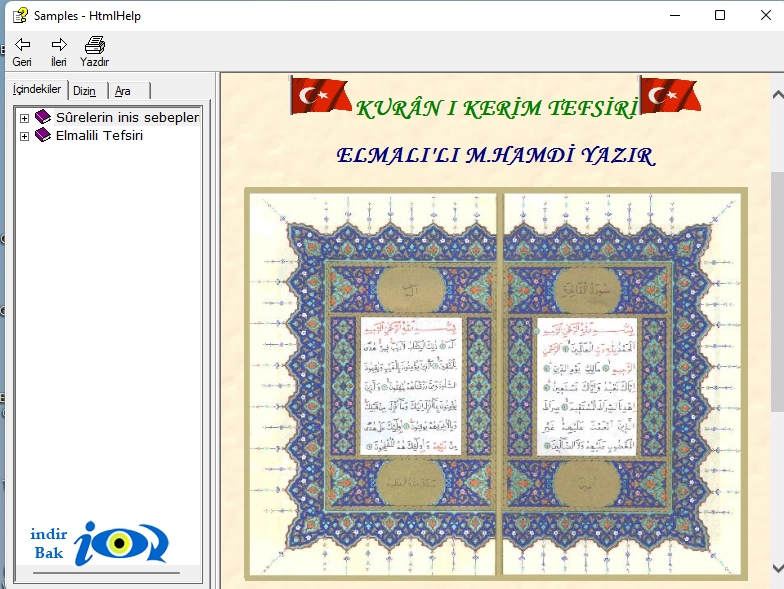
Task: Click the right Turkish flag image
Action: click(670, 95)
